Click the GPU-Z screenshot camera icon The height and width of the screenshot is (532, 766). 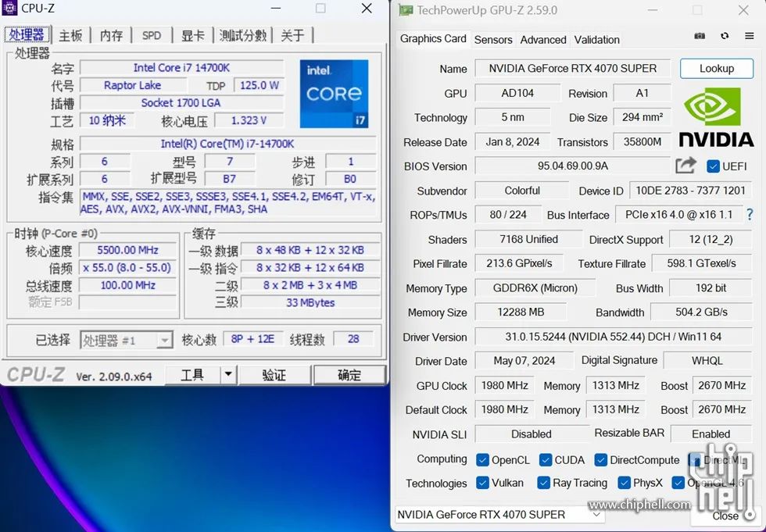coord(700,36)
